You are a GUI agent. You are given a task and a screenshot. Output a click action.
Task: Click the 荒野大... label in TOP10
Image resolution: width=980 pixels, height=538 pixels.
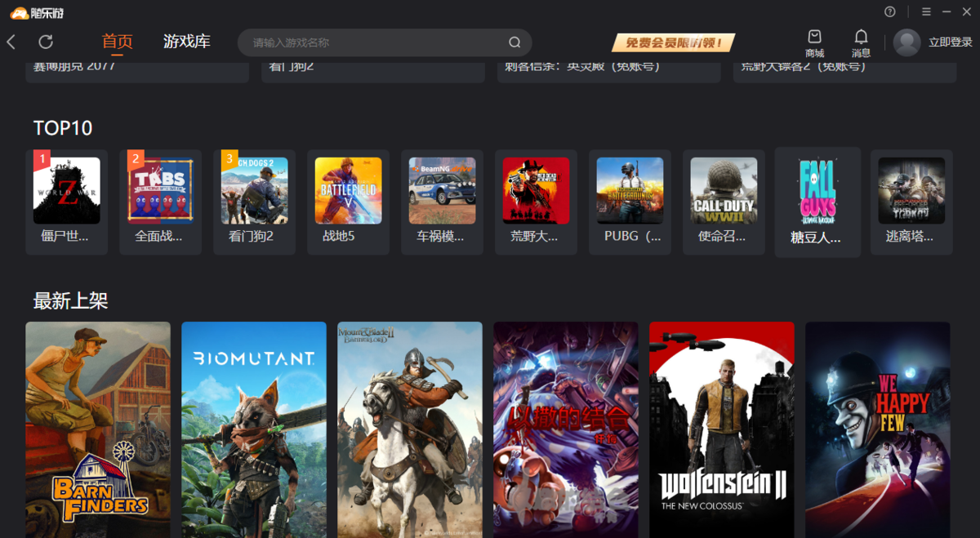(x=534, y=237)
